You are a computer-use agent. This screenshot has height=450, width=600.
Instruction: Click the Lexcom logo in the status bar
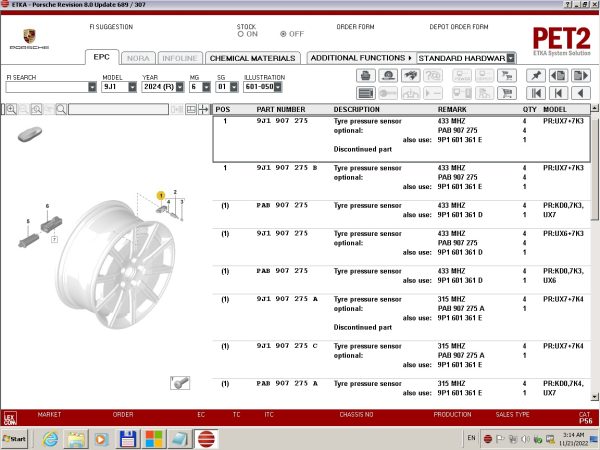[x=10, y=418]
